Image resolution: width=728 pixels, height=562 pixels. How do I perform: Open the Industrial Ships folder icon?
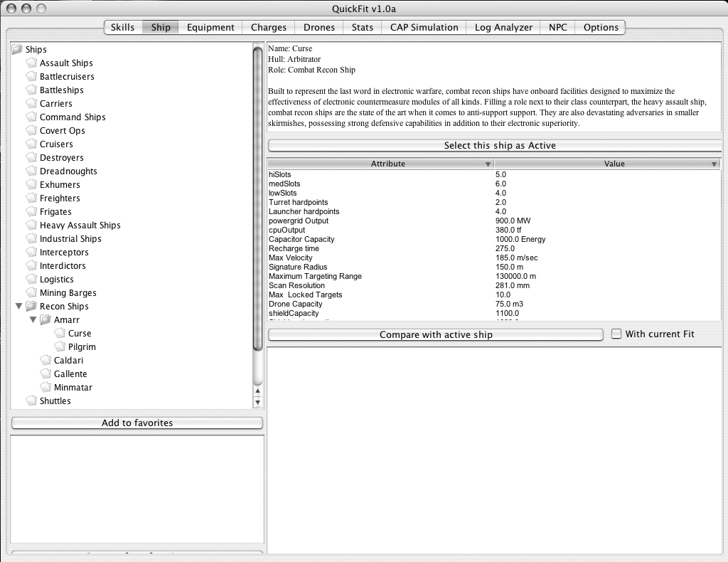point(31,238)
